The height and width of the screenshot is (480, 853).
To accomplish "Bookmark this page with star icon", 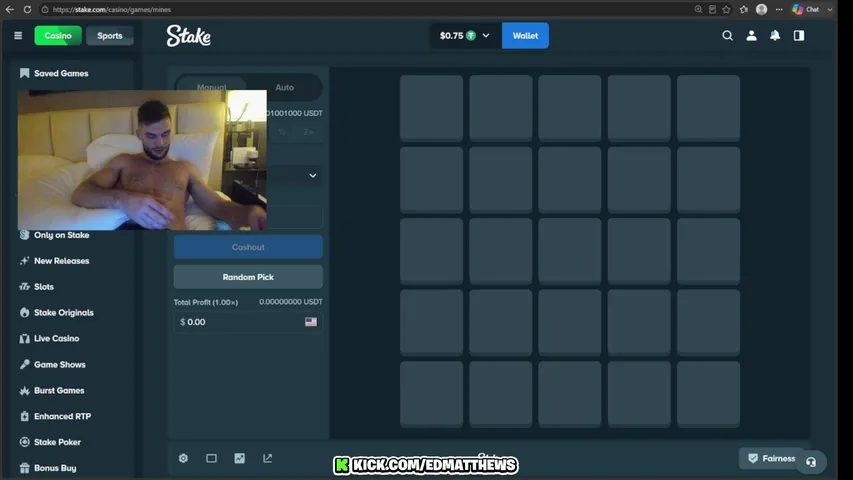I will (x=726, y=9).
